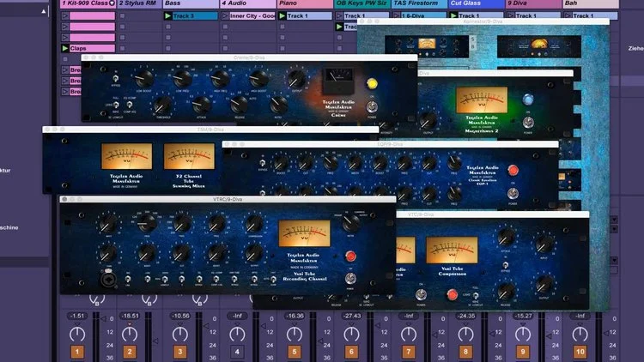Launch the Track 3 clip on Bass track
Screen dimensions: 644x362
pyautogui.click(x=167, y=16)
